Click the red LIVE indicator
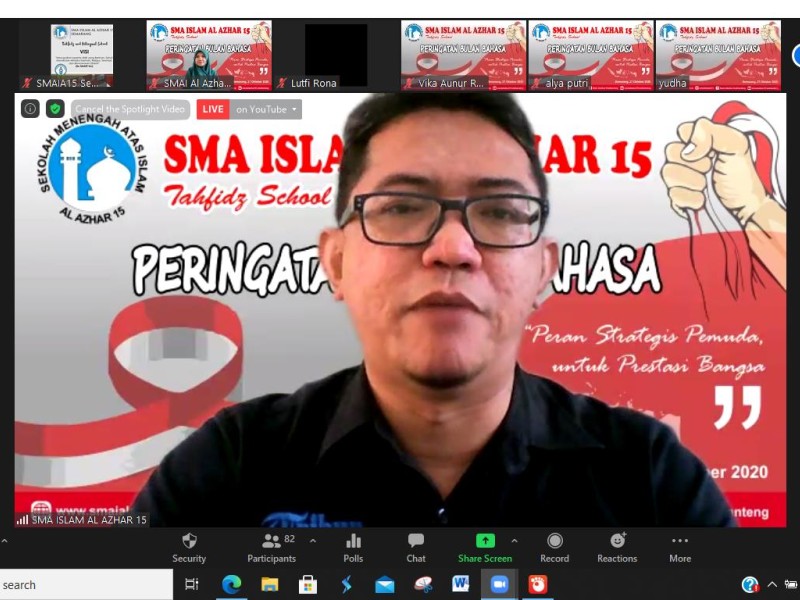This screenshot has height=600, width=800. point(213,109)
